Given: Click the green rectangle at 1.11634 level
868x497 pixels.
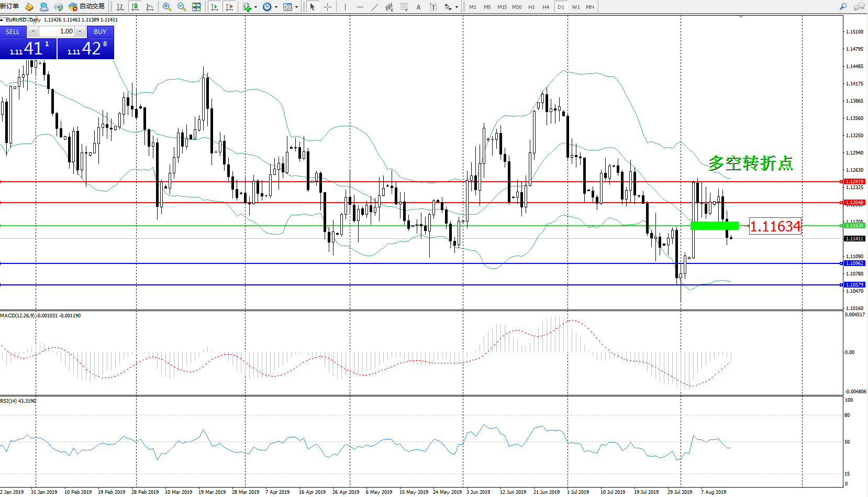Looking at the screenshot, I should (714, 226).
